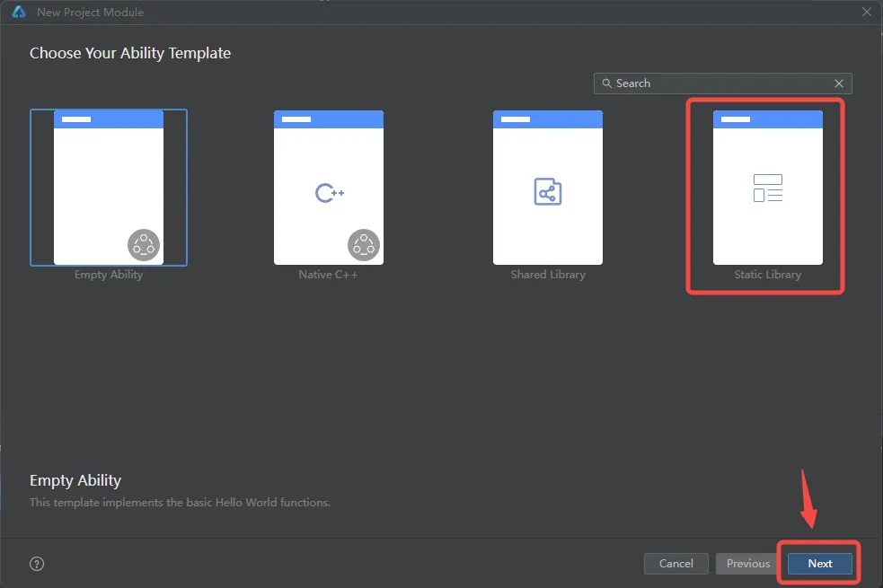This screenshot has height=588, width=883.
Task: Click the round badge on the Native C++ card
Action: [363, 244]
